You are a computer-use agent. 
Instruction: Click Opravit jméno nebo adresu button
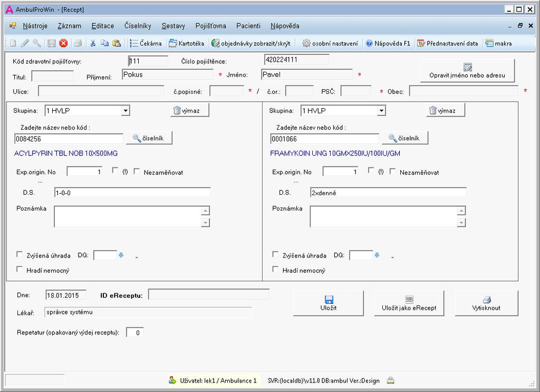[x=467, y=71]
